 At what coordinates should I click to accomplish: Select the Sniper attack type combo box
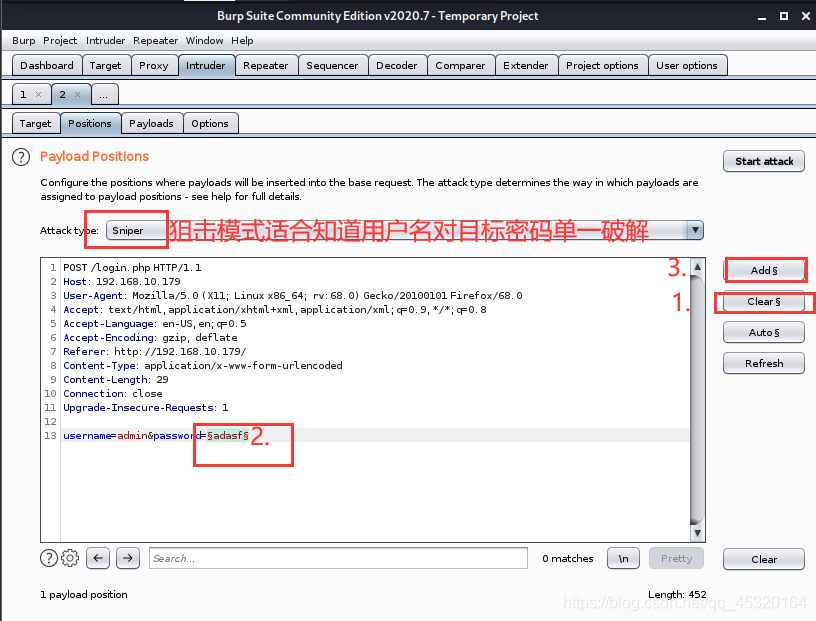[x=404, y=230]
